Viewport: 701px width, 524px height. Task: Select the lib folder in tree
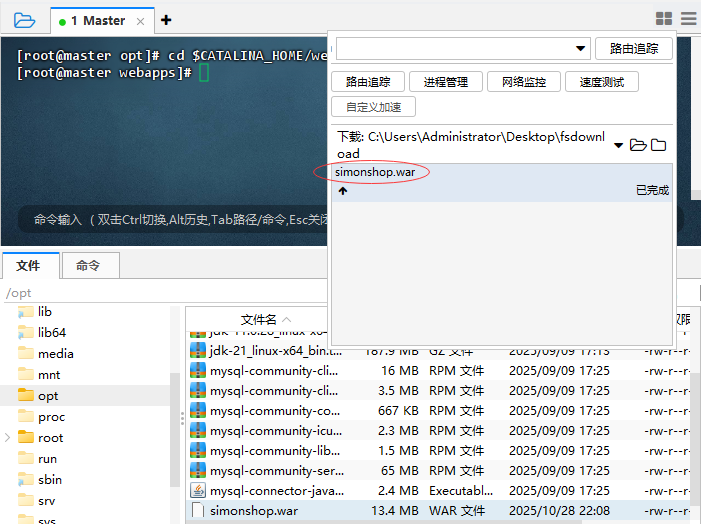click(45, 312)
